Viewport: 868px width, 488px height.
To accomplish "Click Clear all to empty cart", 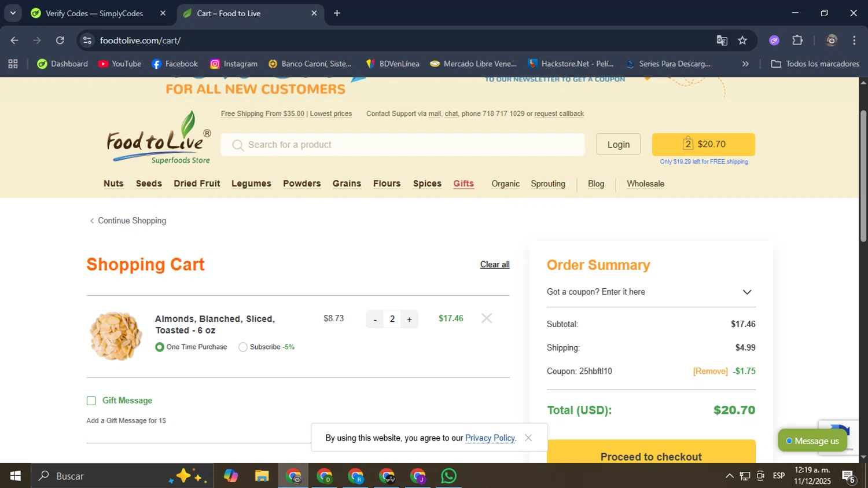I will [x=495, y=265].
